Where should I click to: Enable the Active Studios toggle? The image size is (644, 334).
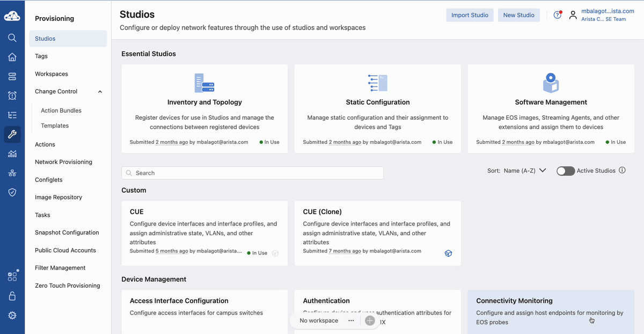tap(566, 171)
